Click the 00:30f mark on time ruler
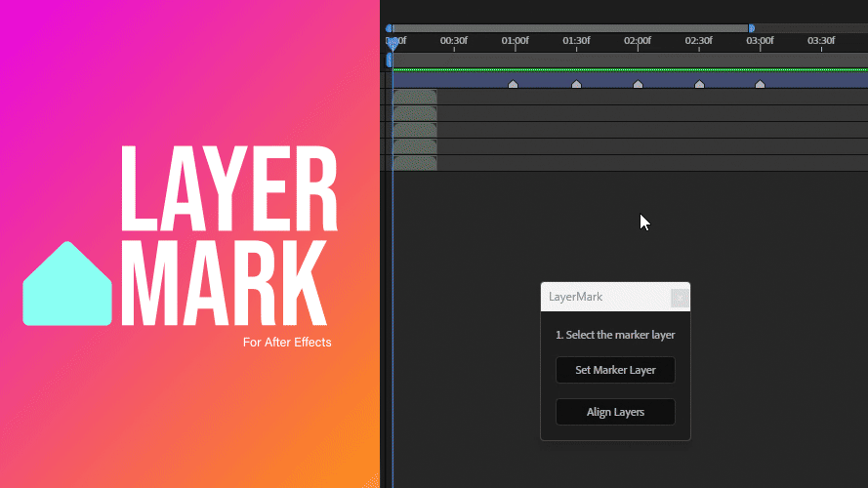This screenshot has width=868, height=488. pos(453,40)
